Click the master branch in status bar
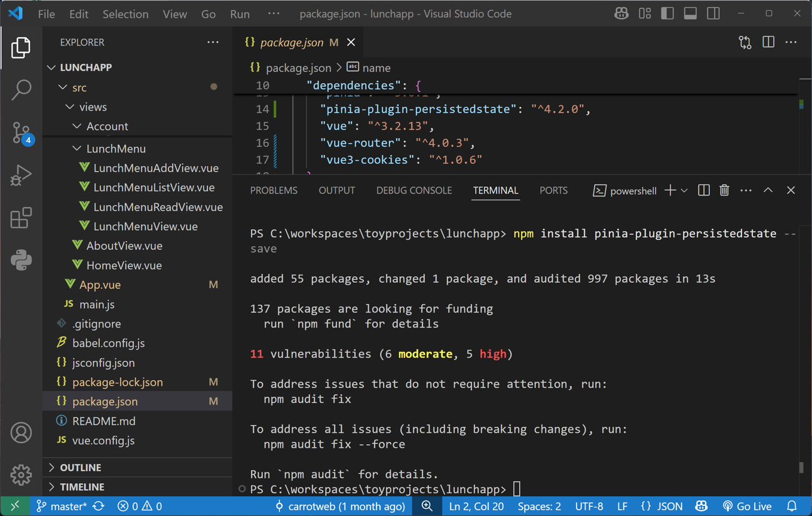 pyautogui.click(x=61, y=506)
